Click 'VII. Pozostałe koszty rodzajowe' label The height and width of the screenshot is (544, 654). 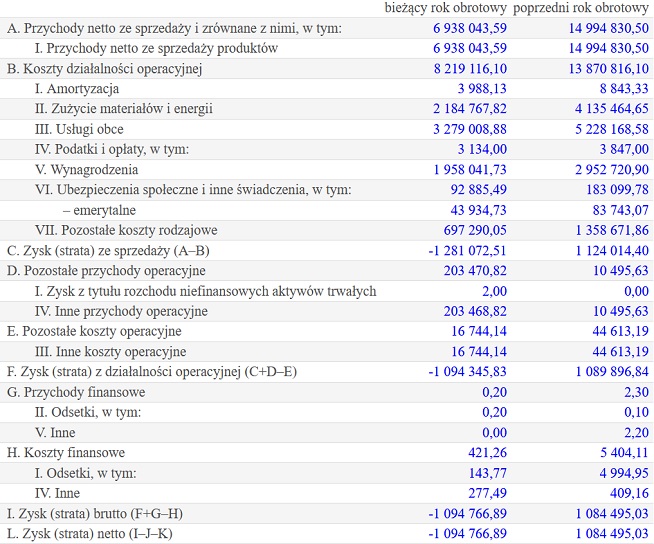coord(126,230)
